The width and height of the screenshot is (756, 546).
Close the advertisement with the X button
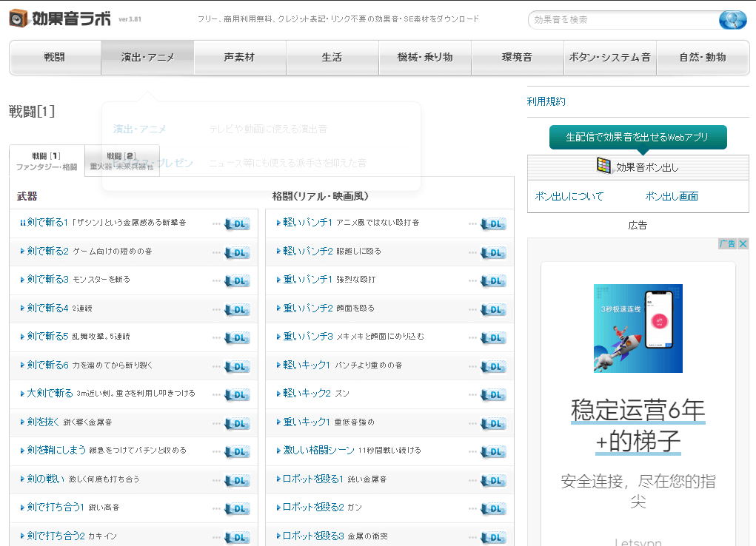coord(743,244)
